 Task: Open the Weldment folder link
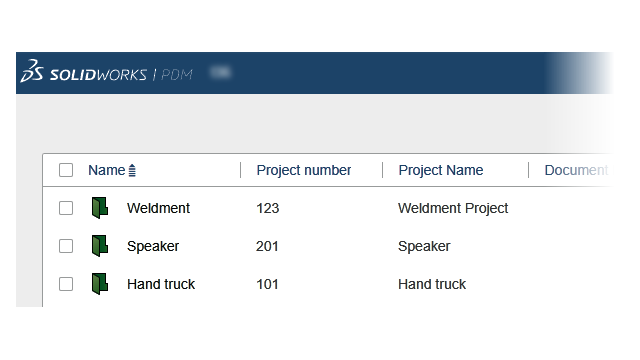(x=158, y=208)
